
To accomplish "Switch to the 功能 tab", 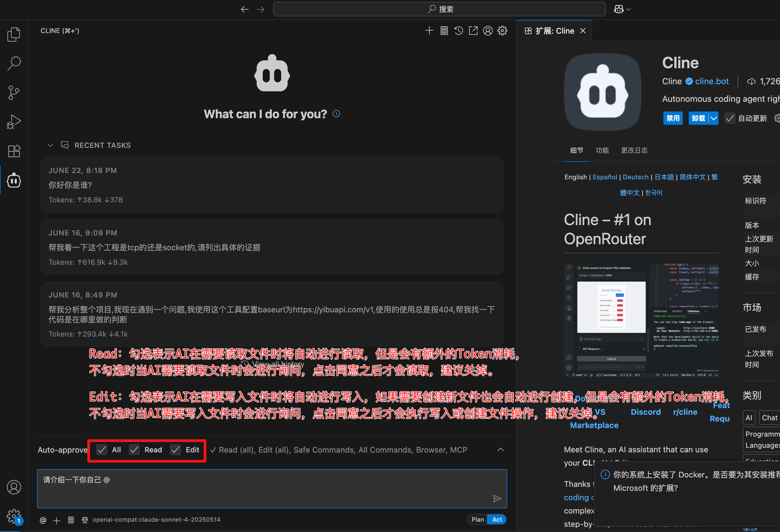I will click(x=602, y=150).
